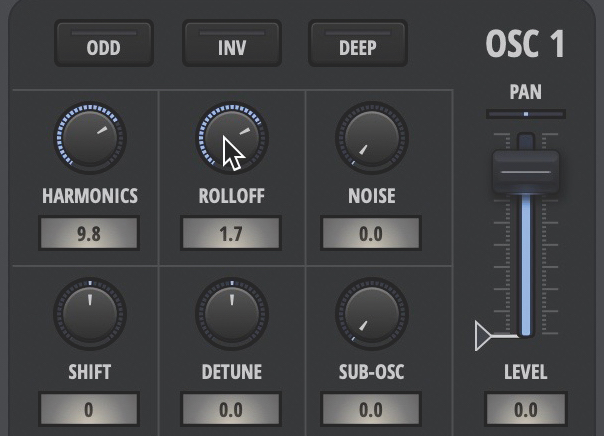Click the SHIFT knob

pos(90,314)
